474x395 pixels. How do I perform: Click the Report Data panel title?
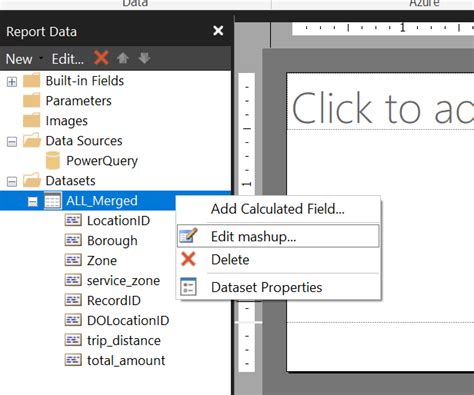(41, 32)
